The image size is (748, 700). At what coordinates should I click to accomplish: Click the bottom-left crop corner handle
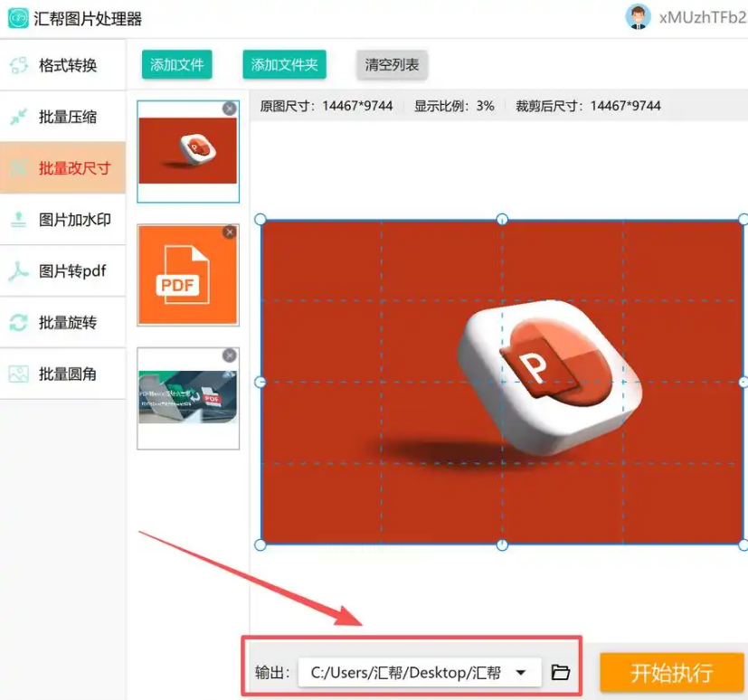[260, 545]
